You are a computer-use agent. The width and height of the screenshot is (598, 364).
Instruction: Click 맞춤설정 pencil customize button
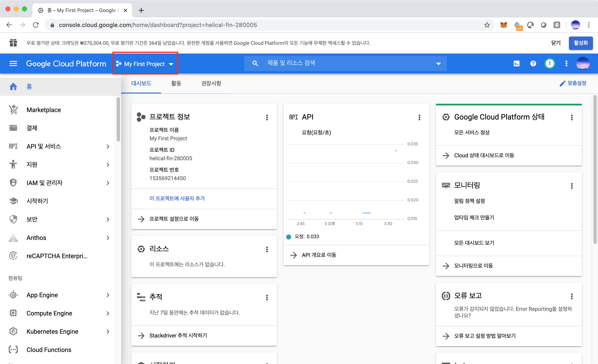[573, 83]
